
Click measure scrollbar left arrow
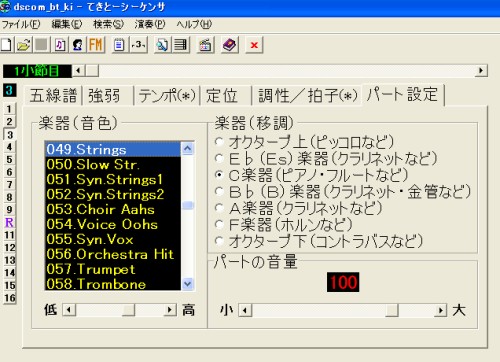point(79,71)
